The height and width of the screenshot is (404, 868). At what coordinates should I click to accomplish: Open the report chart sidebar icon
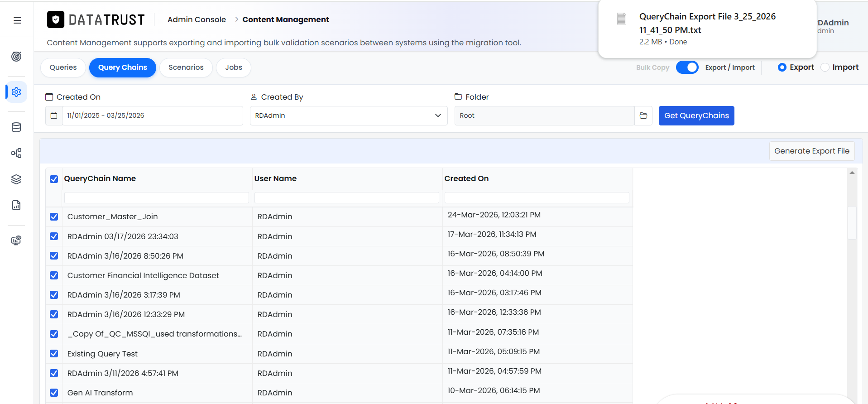click(16, 205)
